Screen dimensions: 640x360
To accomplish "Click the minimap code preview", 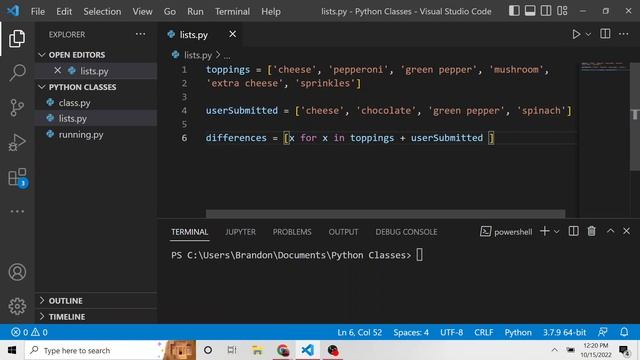I will (x=604, y=66).
